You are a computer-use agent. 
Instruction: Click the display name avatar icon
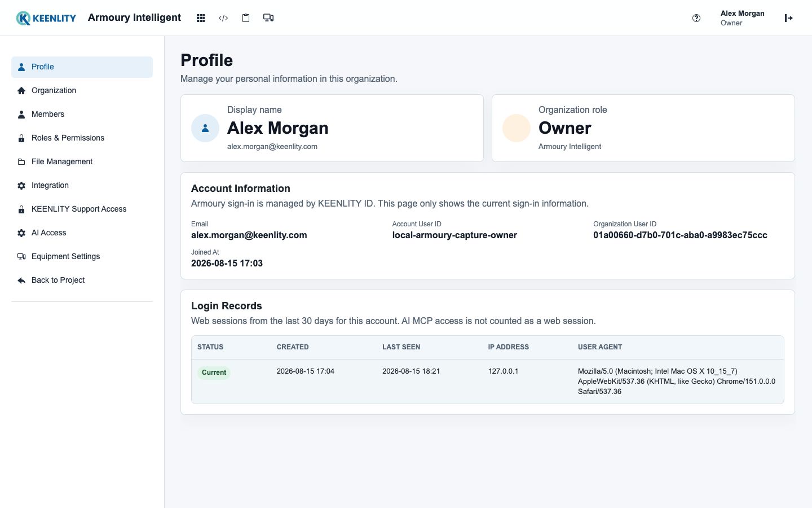(x=205, y=128)
